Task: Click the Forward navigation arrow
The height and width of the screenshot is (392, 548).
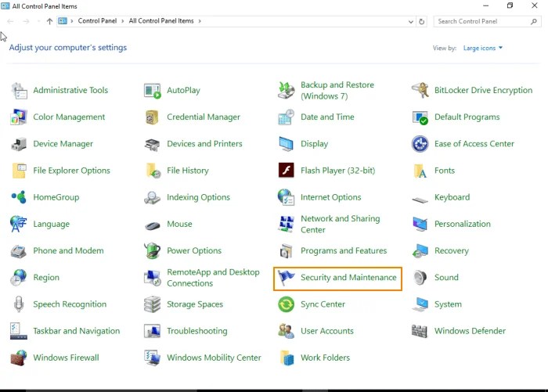Action: 26,21
